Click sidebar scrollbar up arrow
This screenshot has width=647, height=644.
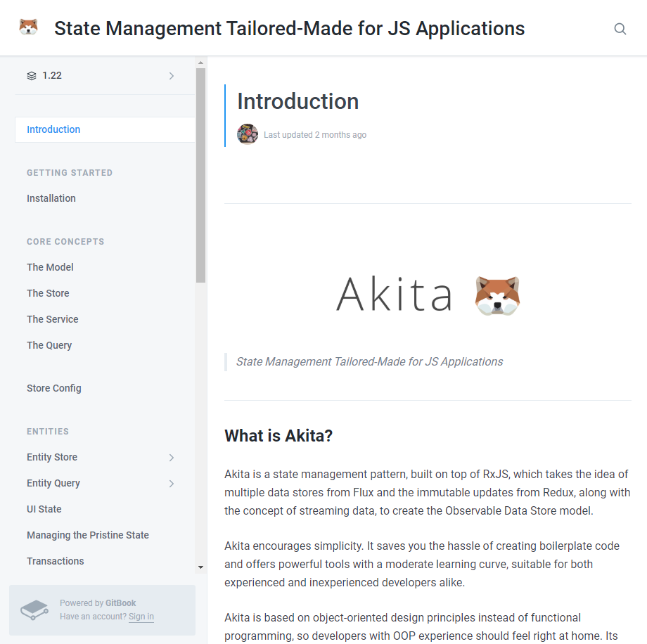tap(200, 63)
